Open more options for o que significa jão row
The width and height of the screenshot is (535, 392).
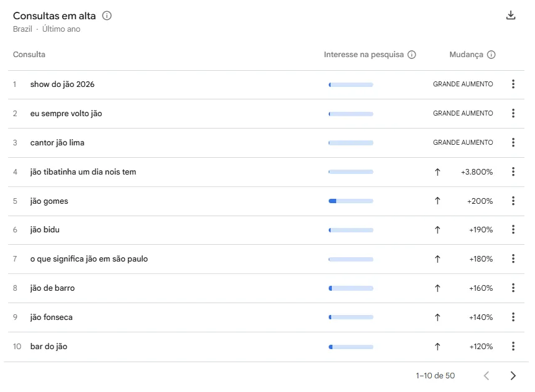point(513,258)
